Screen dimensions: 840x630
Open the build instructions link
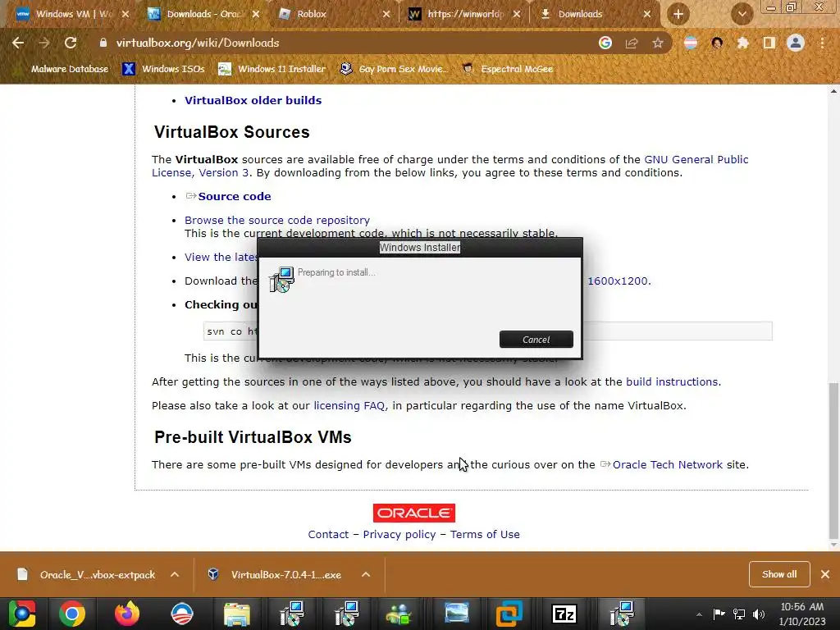pos(672,381)
